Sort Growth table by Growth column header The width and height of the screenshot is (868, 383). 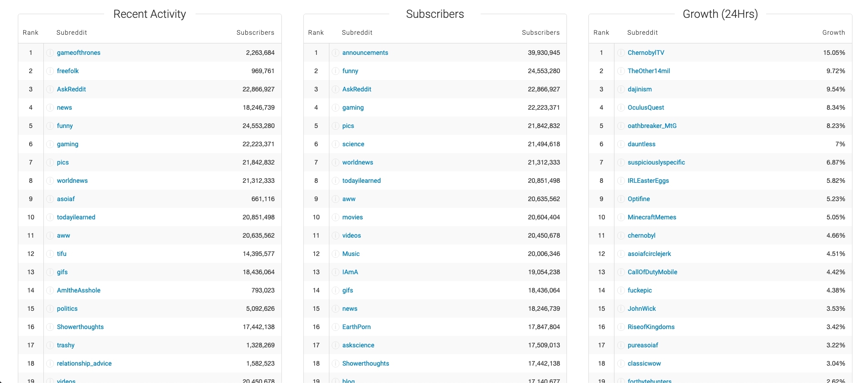[x=834, y=32]
